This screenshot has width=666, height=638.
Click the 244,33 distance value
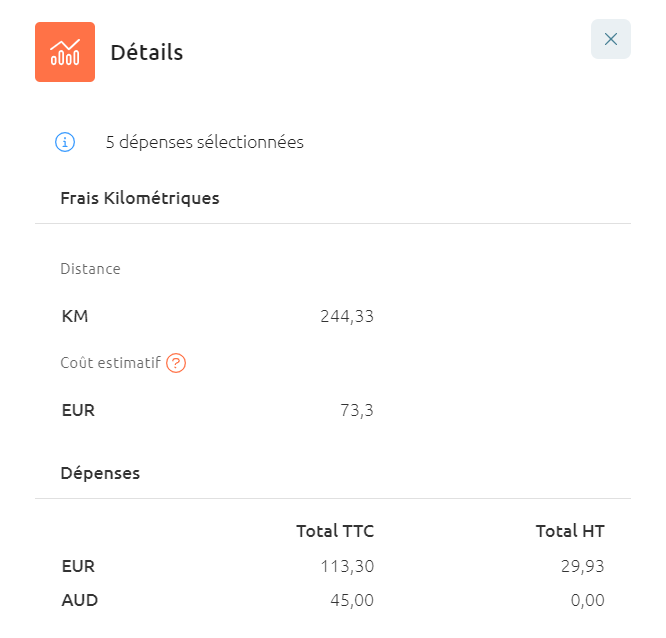pos(347,316)
